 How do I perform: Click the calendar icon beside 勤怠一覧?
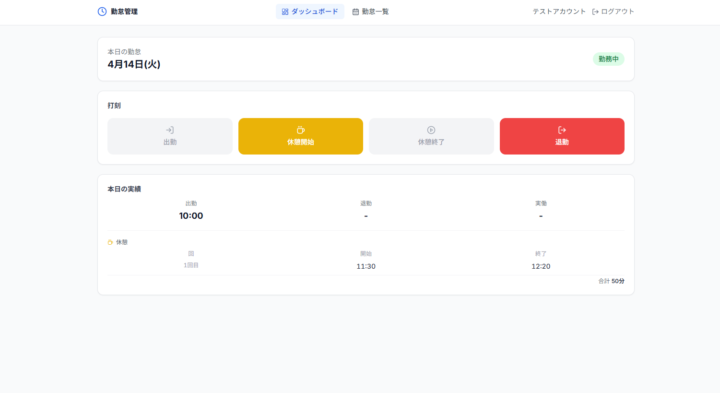[355, 12]
